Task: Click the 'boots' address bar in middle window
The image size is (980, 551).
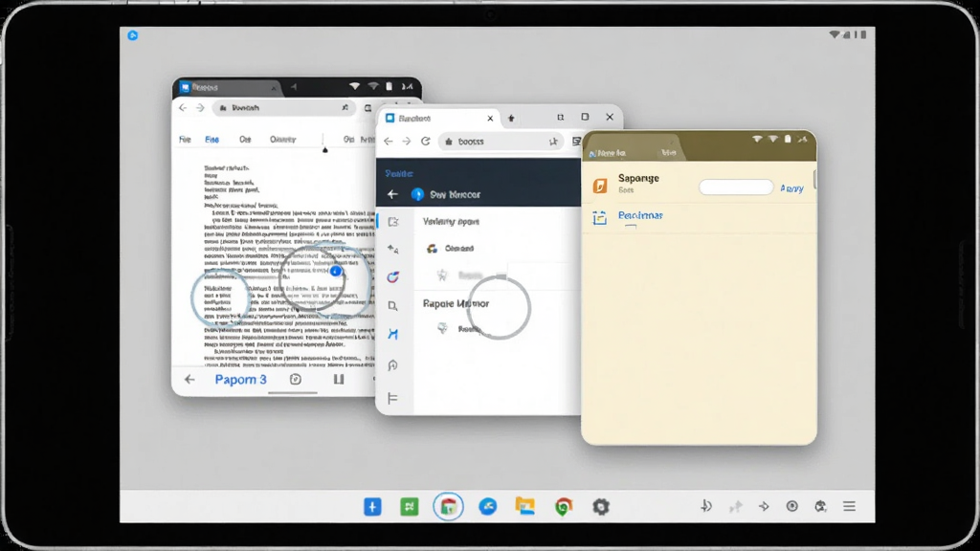Action: [500, 142]
